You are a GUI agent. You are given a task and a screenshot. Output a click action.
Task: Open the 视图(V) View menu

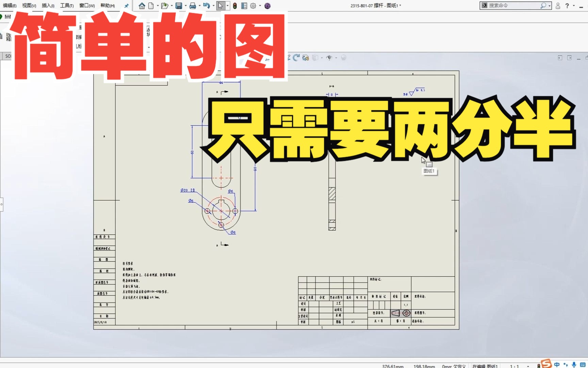[x=29, y=5]
